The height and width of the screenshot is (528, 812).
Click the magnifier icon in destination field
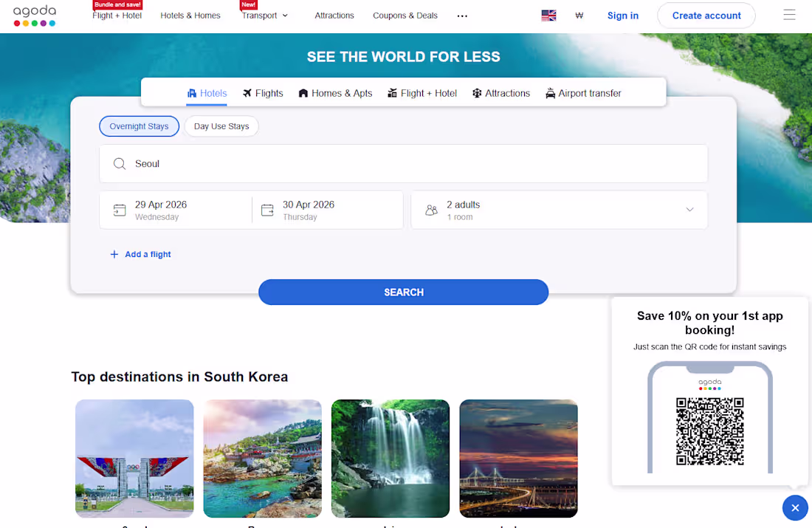[120, 164]
